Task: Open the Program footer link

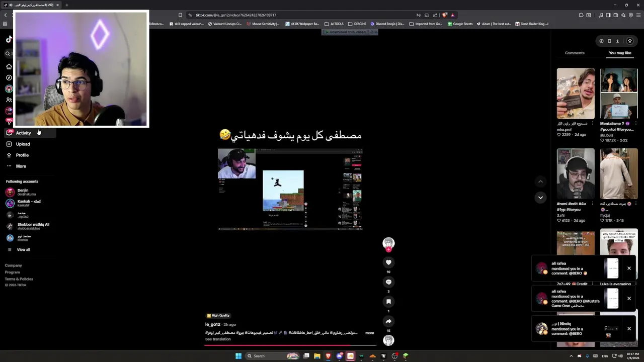Action: click(x=13, y=272)
